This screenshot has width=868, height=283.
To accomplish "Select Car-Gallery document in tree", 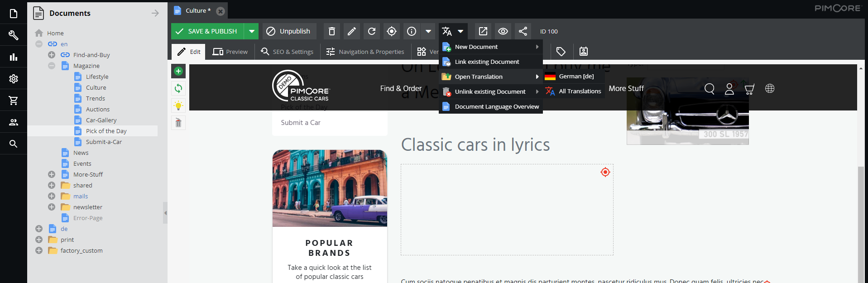I will [x=101, y=120].
